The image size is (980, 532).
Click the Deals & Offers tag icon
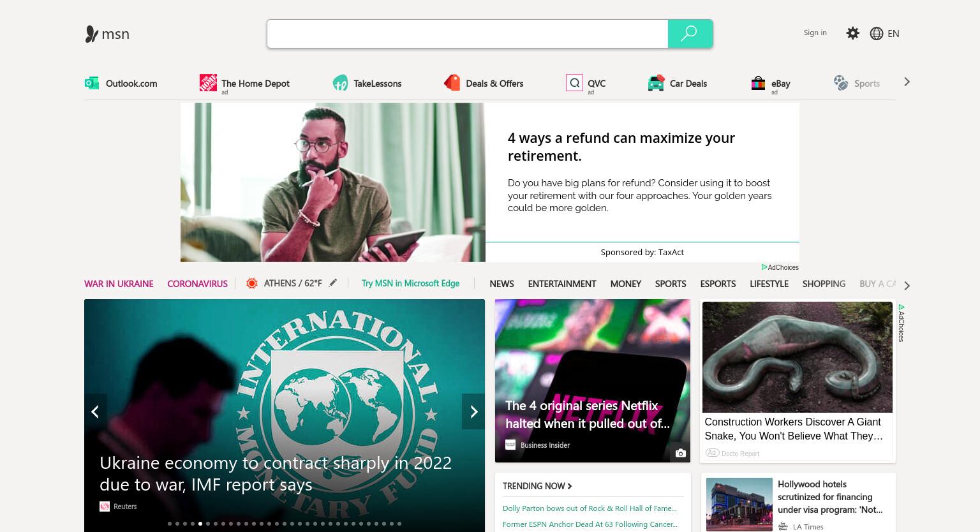tap(452, 83)
